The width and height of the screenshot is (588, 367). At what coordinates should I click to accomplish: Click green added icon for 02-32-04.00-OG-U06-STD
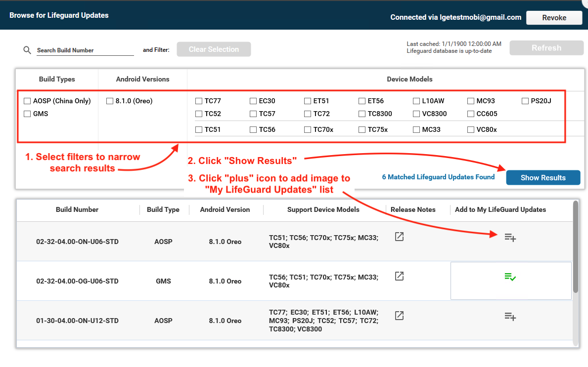click(x=510, y=277)
